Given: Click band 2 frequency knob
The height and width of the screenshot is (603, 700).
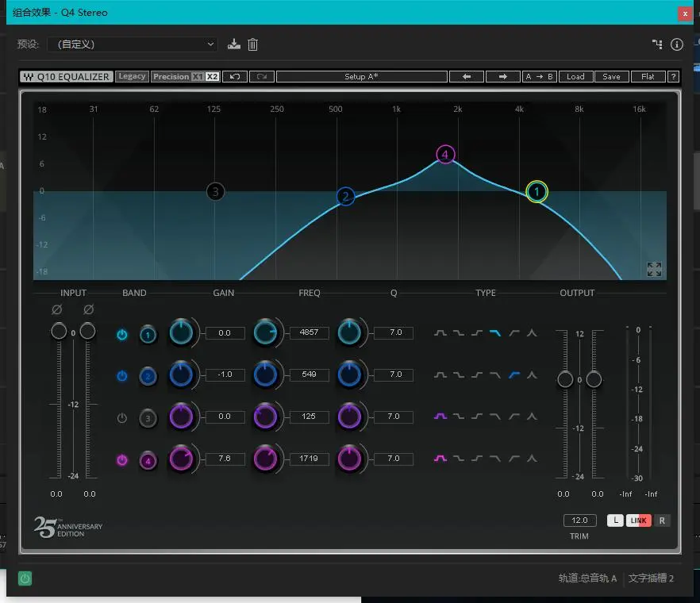Looking at the screenshot, I should pos(265,374).
